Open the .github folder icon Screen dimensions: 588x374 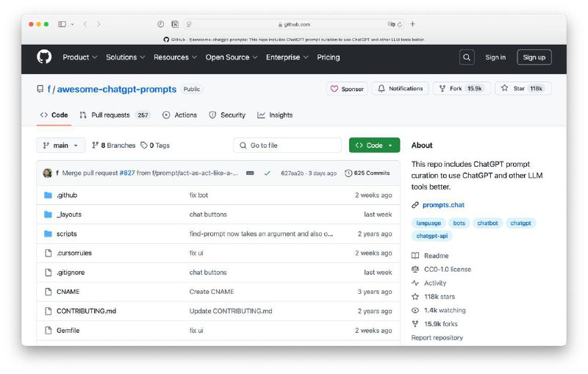48,195
